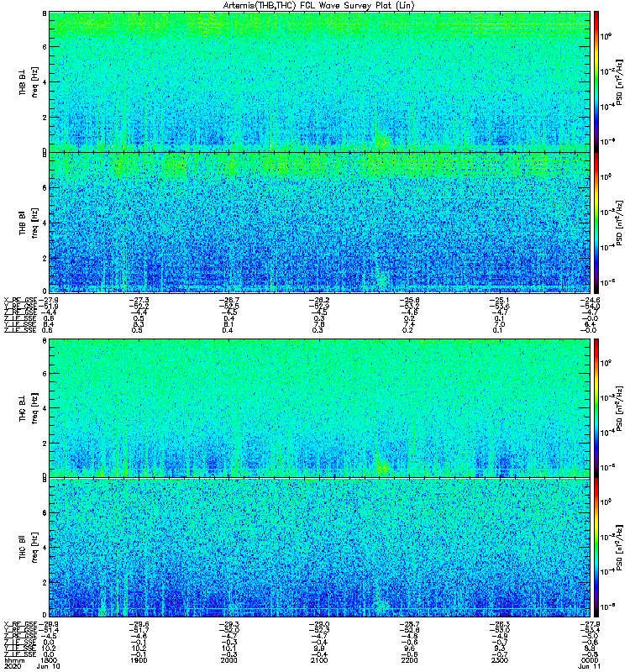Screen dimensions: 630x672
Task: Click inside the THB B⊥ spectrogram panel
Action: [x=319, y=81]
